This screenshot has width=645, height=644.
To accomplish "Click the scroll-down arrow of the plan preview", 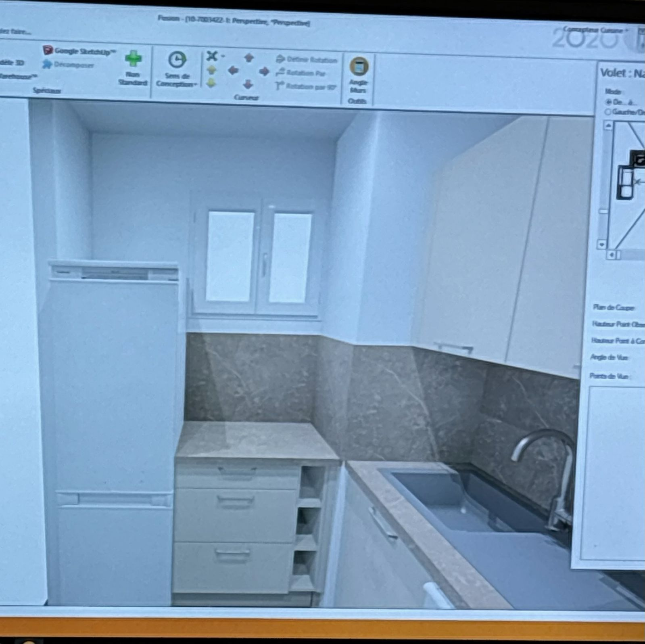I will point(602,244).
